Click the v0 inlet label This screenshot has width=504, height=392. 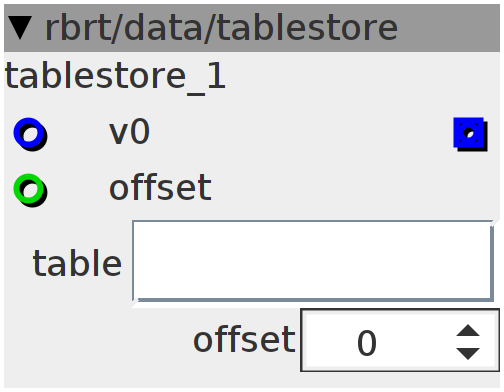(129, 132)
